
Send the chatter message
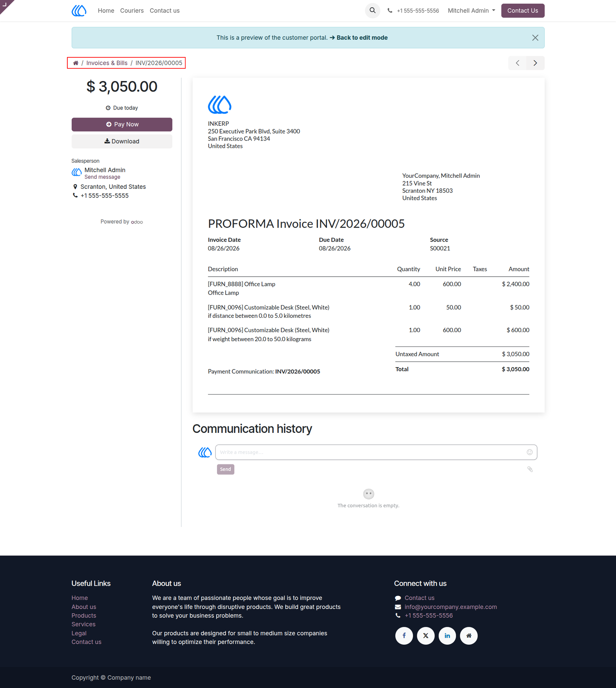pos(226,469)
